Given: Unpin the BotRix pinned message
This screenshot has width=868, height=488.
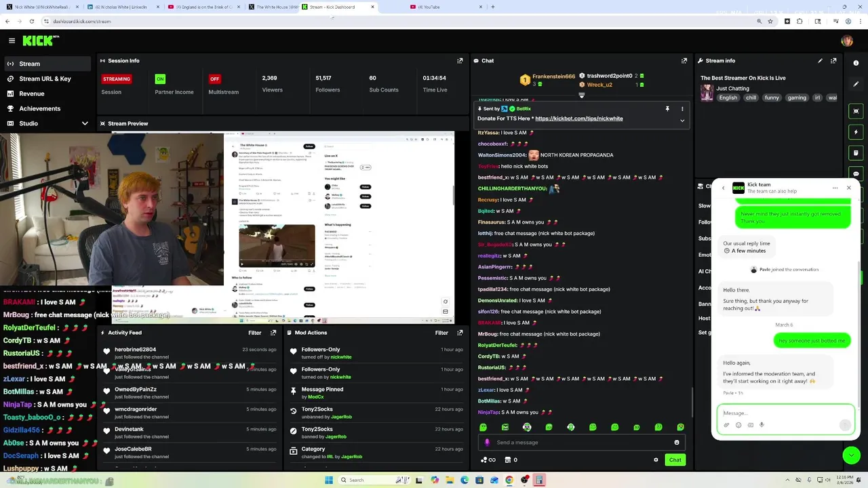Looking at the screenshot, I should 667,108.
